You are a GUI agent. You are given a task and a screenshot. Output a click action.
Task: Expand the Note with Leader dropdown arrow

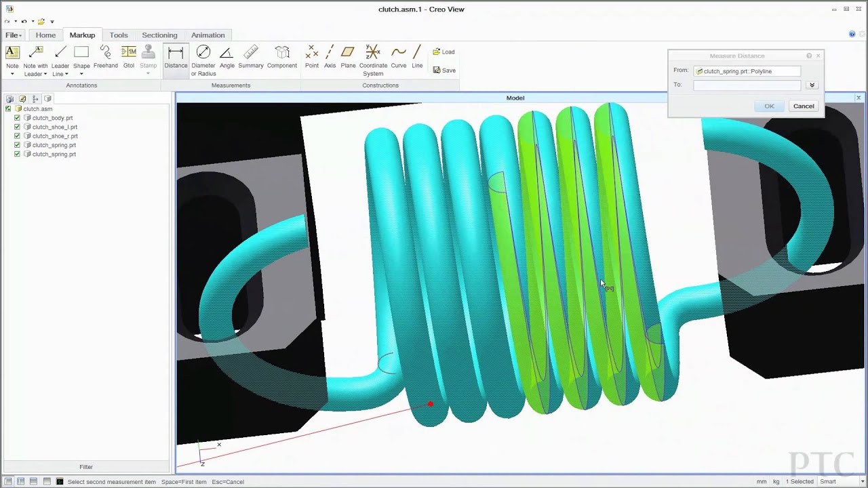(x=45, y=74)
